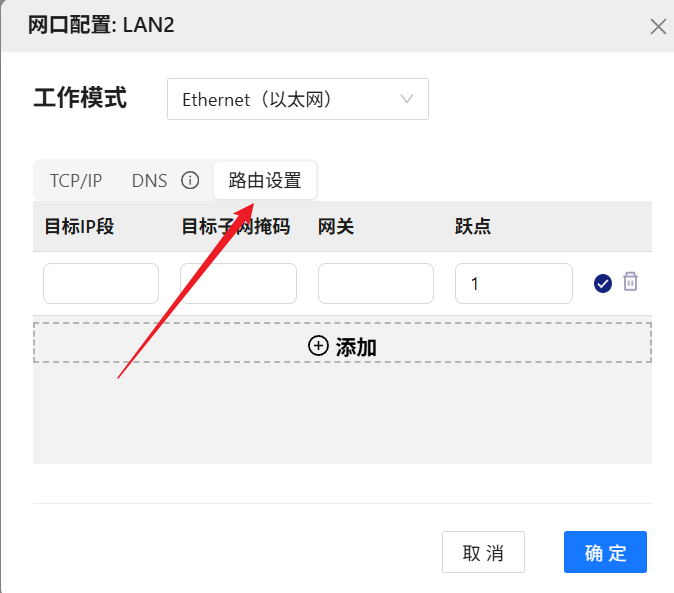Open the 工作模式 Ethernet dropdown
Viewport: 674px width, 593px height.
tap(297, 99)
